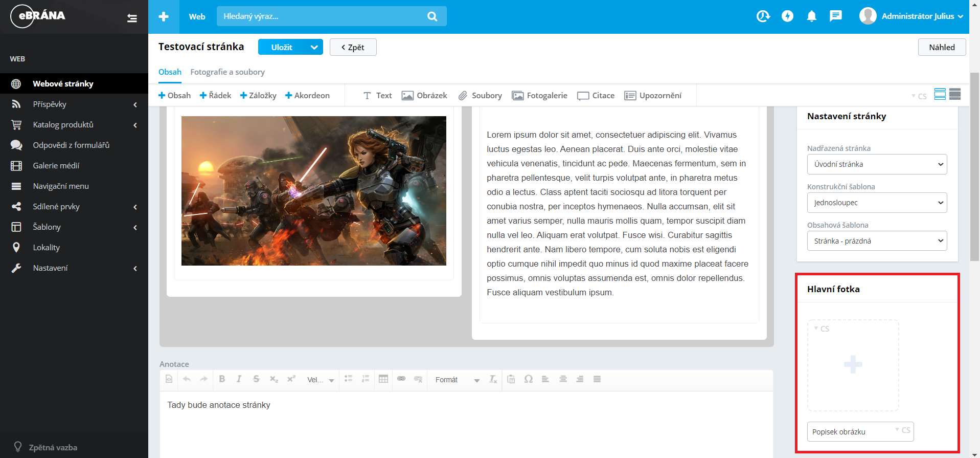Image resolution: width=980 pixels, height=458 pixels.
Task: Click the sci-fi battle image thumbnail
Action: [314, 191]
